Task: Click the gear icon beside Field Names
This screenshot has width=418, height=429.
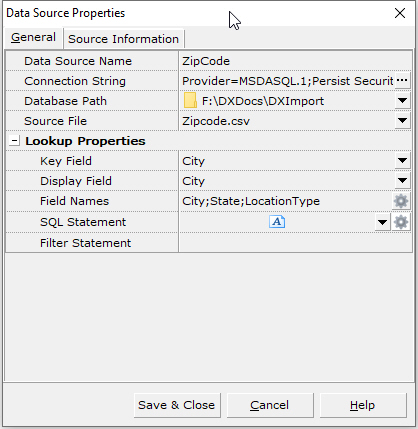Action: [x=401, y=201]
